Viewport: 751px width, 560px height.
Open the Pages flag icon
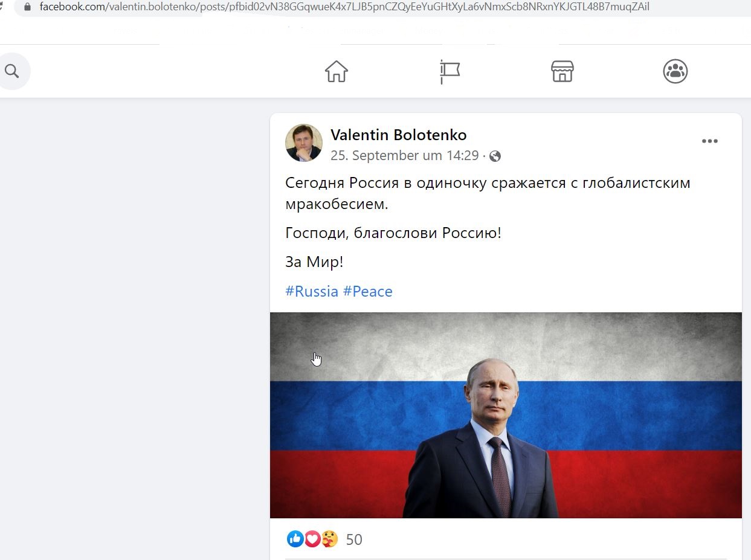(450, 71)
